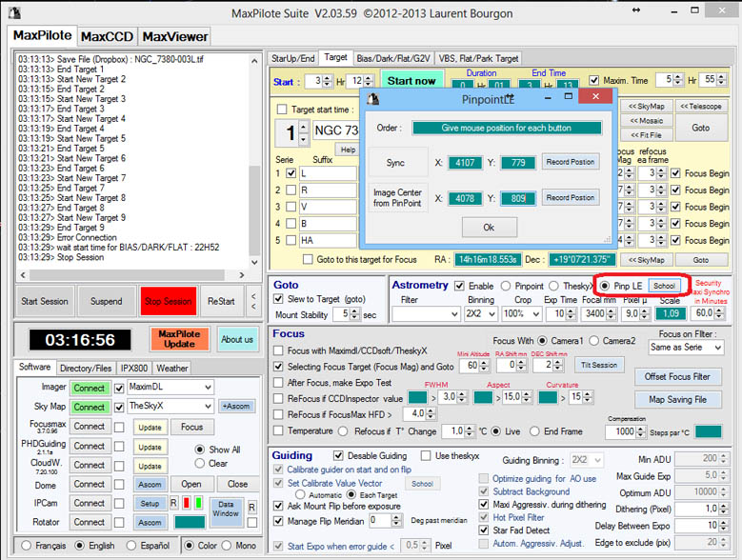Open the Directory/Files tab
Viewport: 742px width, 560px height.
[86, 368]
